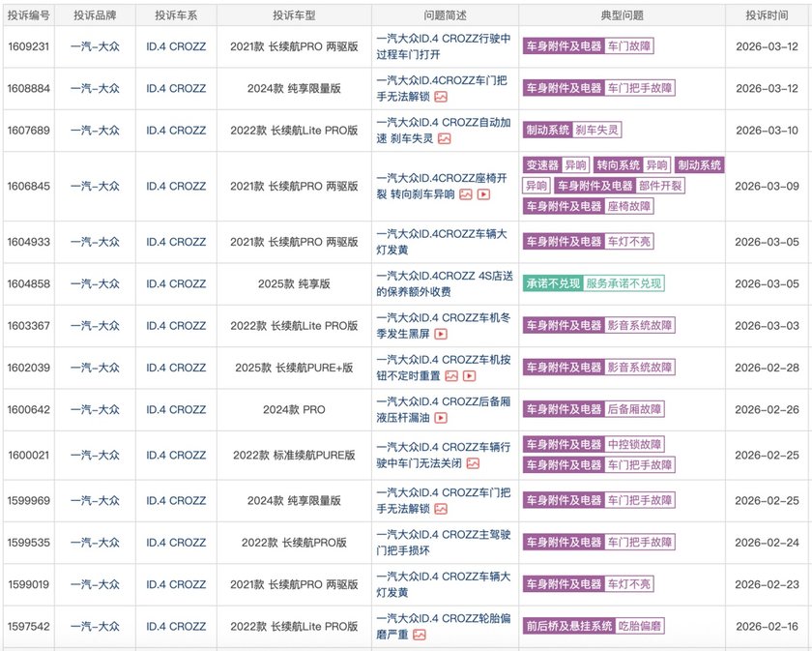The height and width of the screenshot is (651, 812).
Task: Select the 服务承诺不兑现 tag
Action: click(x=624, y=283)
